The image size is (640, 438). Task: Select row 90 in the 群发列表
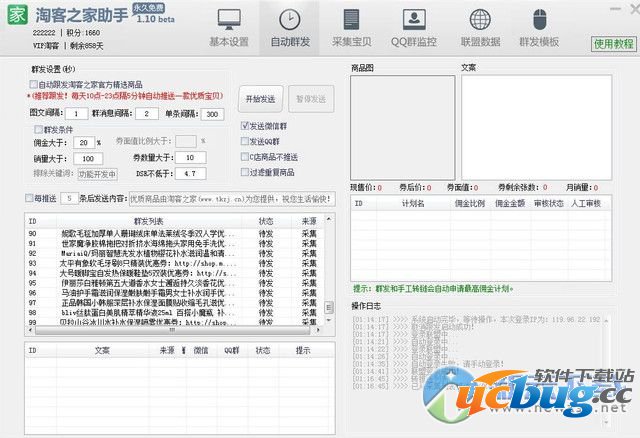click(150, 233)
